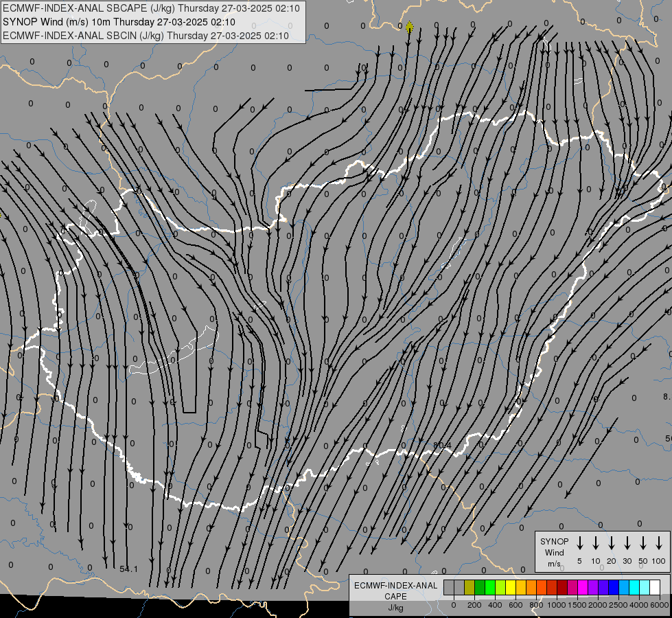Click the 80.4 value on the map
This screenshot has height=618, width=672.
442,446
